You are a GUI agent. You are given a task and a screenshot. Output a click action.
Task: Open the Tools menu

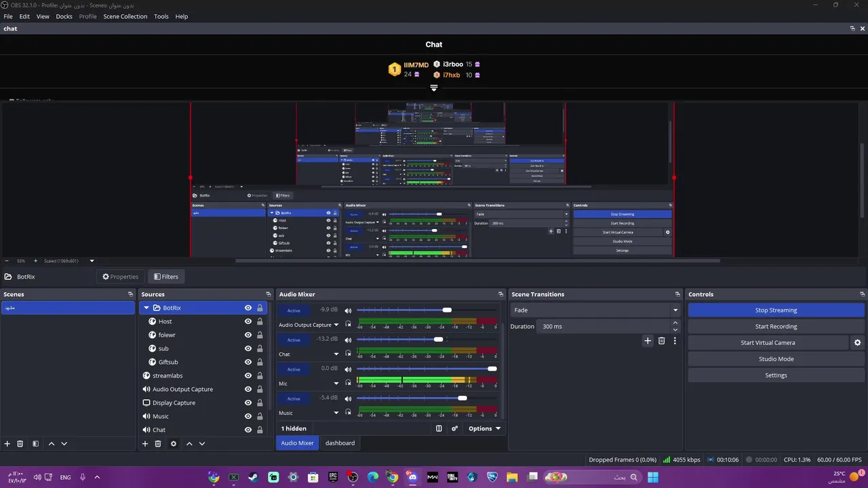point(161,16)
